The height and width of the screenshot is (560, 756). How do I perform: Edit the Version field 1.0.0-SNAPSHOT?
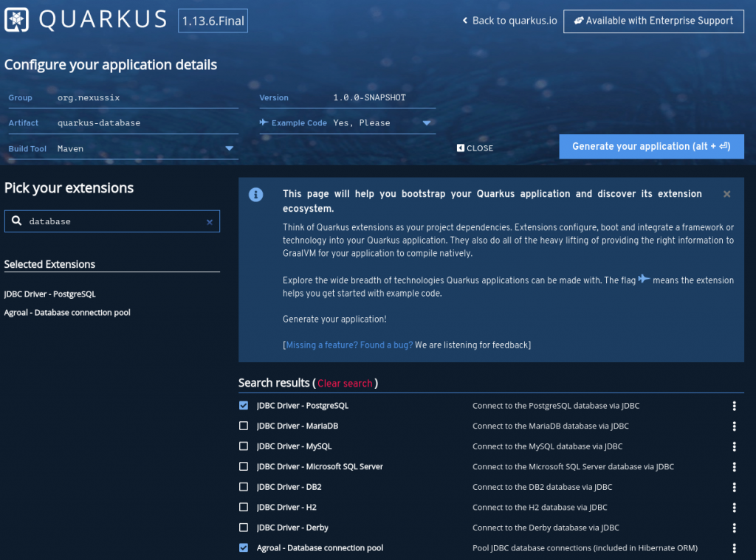click(383, 98)
